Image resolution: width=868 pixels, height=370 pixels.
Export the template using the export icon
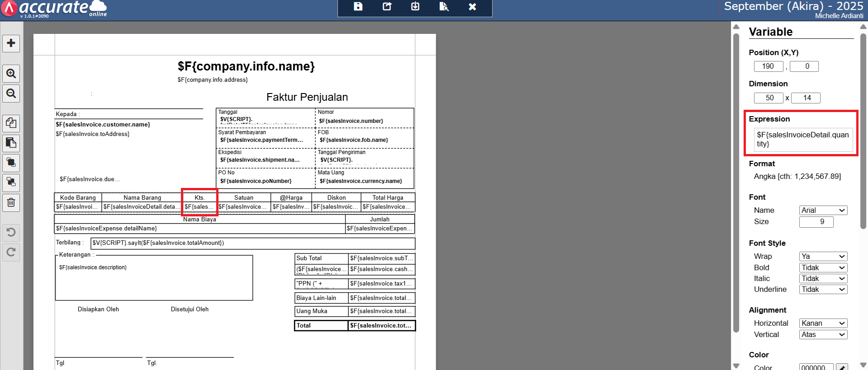387,7
